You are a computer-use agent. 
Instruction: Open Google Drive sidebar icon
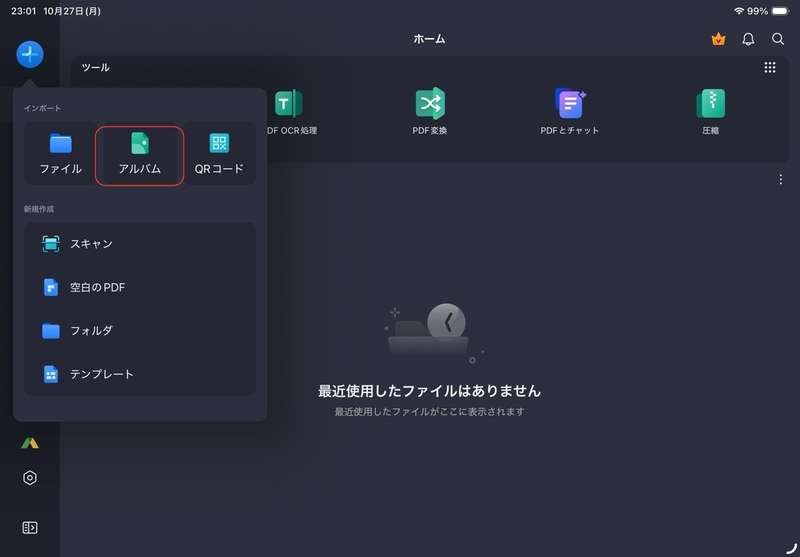point(30,443)
